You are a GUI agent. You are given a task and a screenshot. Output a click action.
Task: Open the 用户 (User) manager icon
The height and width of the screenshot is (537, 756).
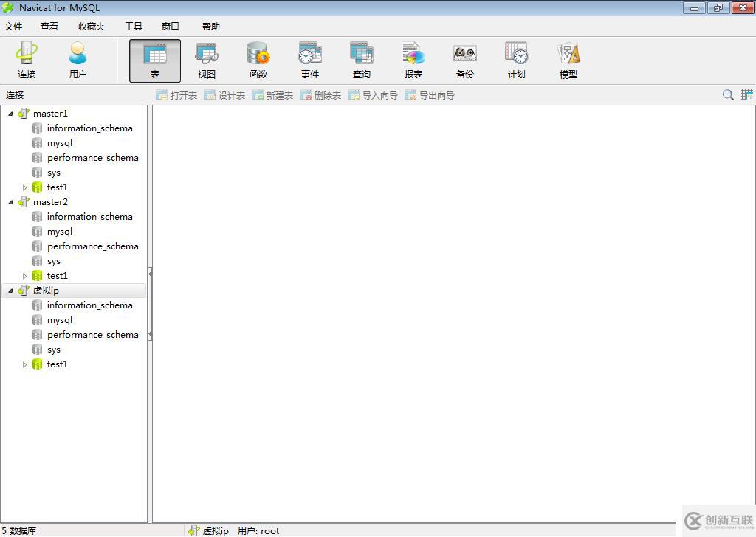(78, 60)
